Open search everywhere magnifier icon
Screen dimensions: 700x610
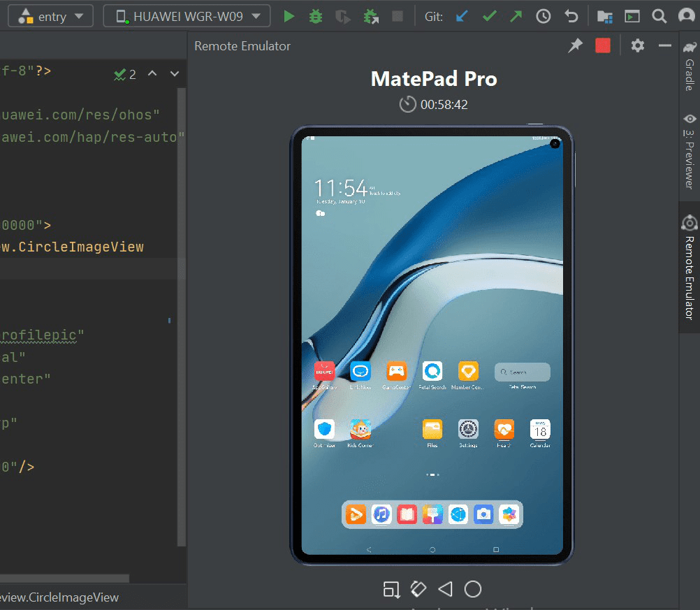click(659, 17)
